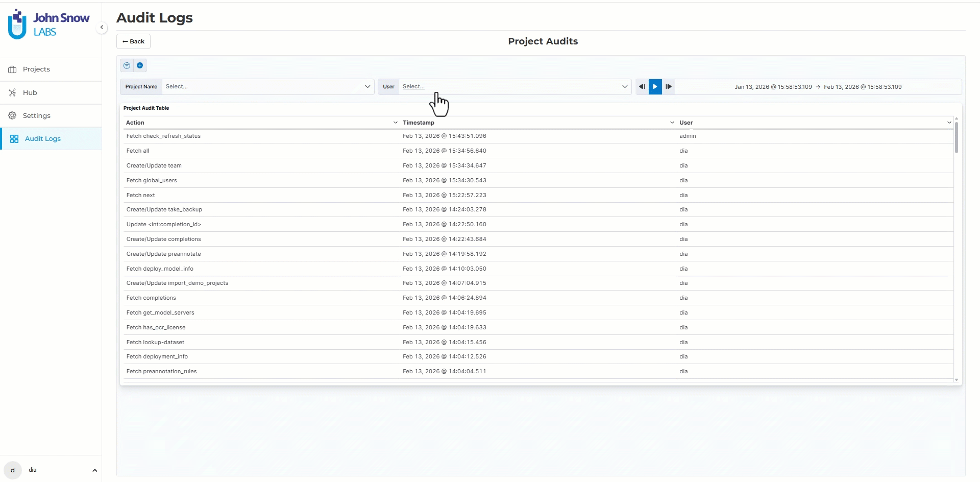Click the date range start time field
Screen dimensions: 980x482
[x=773, y=87]
